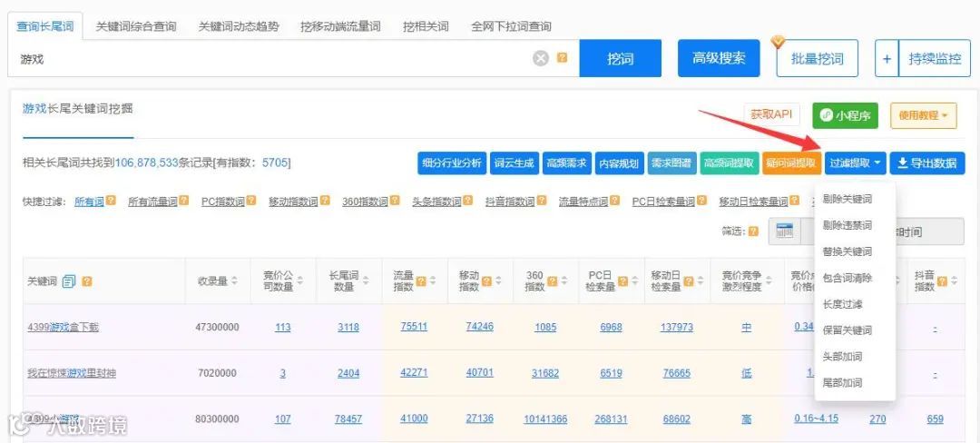
Task: Open 高级搜索 advanced search
Action: [x=719, y=59]
